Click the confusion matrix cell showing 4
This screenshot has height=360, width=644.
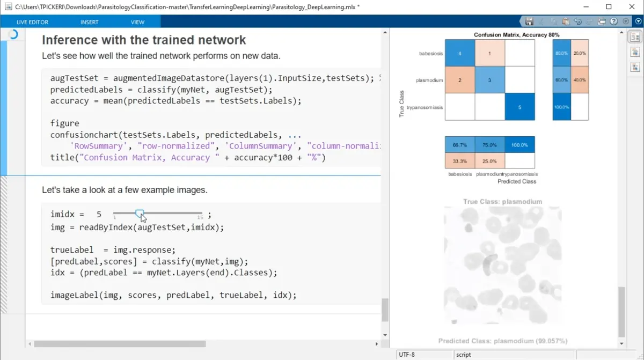(460, 53)
